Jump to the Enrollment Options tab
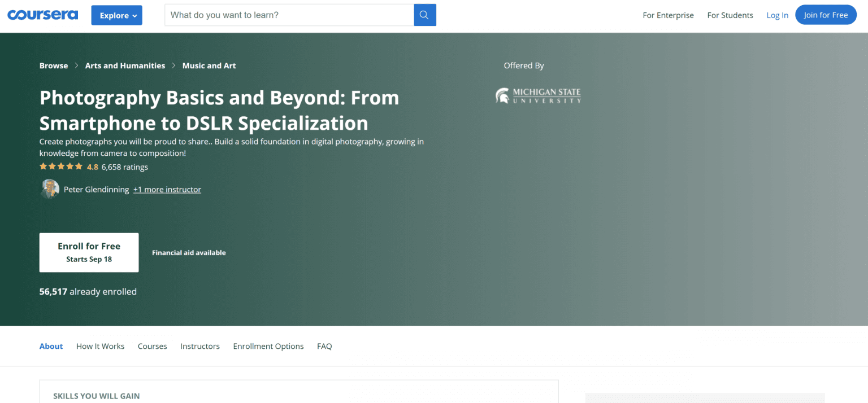The image size is (868, 403). (x=268, y=346)
